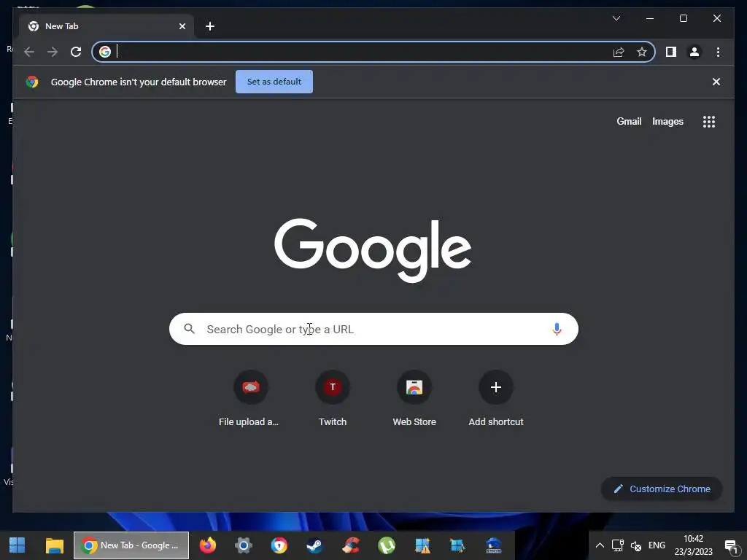
Task: Click Set as default button
Action: click(274, 82)
